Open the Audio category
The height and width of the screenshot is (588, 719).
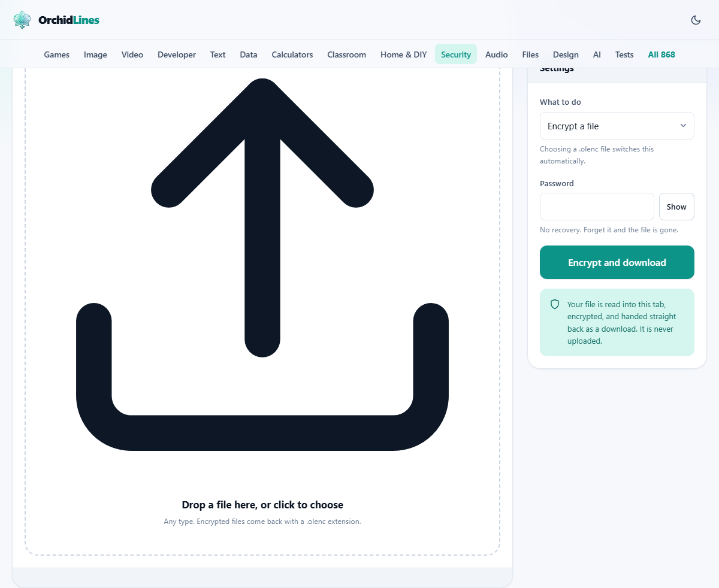[497, 54]
